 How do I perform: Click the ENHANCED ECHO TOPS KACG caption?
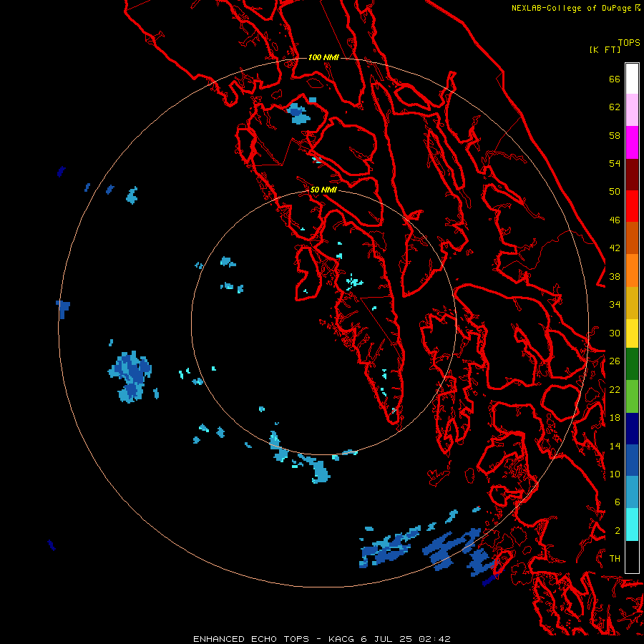tap(321, 639)
